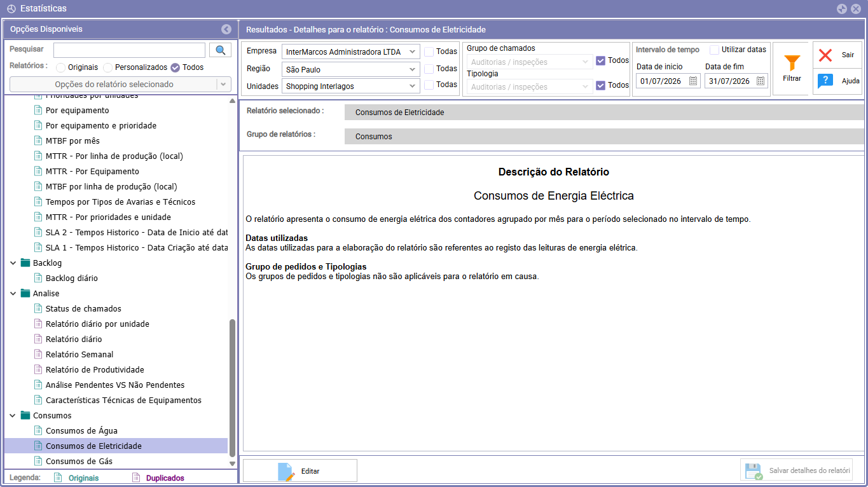
Task: Check Todas checkbox for Empresa
Action: click(x=429, y=51)
